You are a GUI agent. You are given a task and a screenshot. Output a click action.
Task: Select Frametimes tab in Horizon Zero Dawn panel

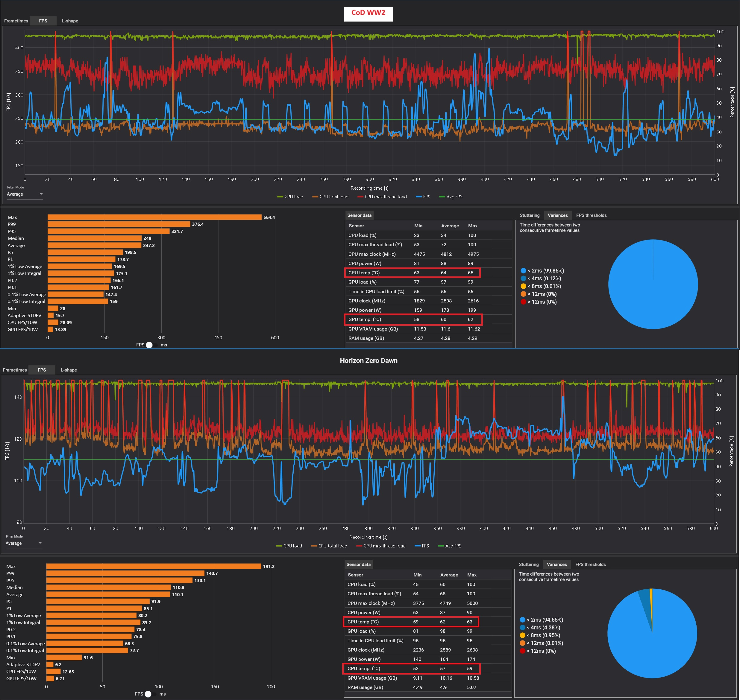tap(15, 370)
